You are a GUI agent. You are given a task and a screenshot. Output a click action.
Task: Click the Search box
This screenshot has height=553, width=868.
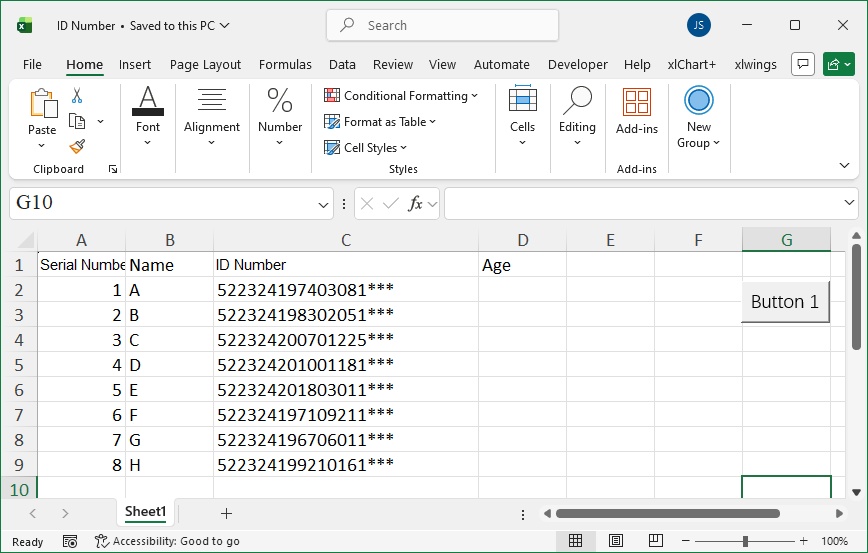(x=442, y=25)
